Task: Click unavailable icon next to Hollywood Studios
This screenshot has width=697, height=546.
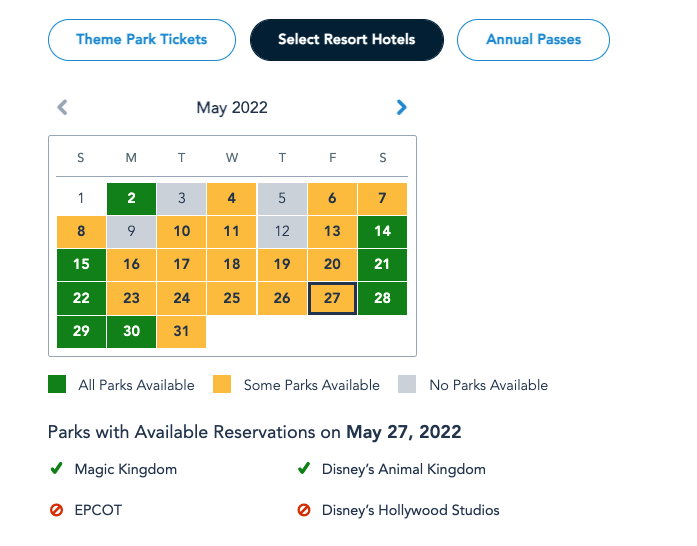Action: [304, 510]
